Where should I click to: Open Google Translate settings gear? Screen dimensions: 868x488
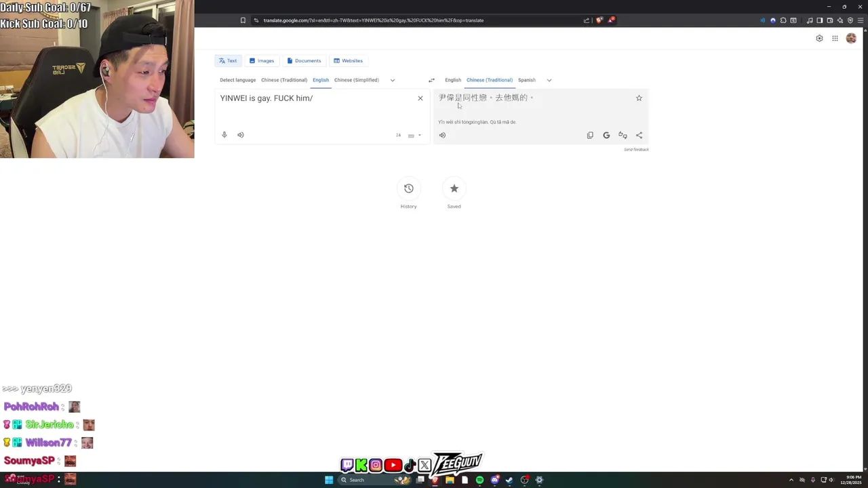click(819, 39)
